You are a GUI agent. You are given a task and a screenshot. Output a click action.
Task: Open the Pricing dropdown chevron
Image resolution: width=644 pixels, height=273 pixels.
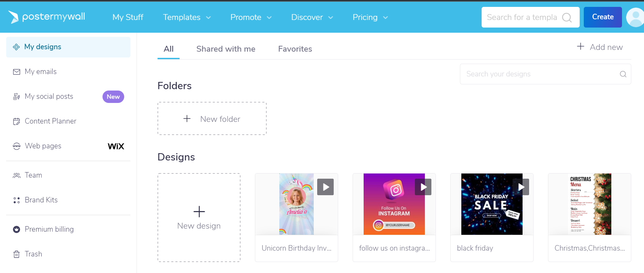(386, 18)
